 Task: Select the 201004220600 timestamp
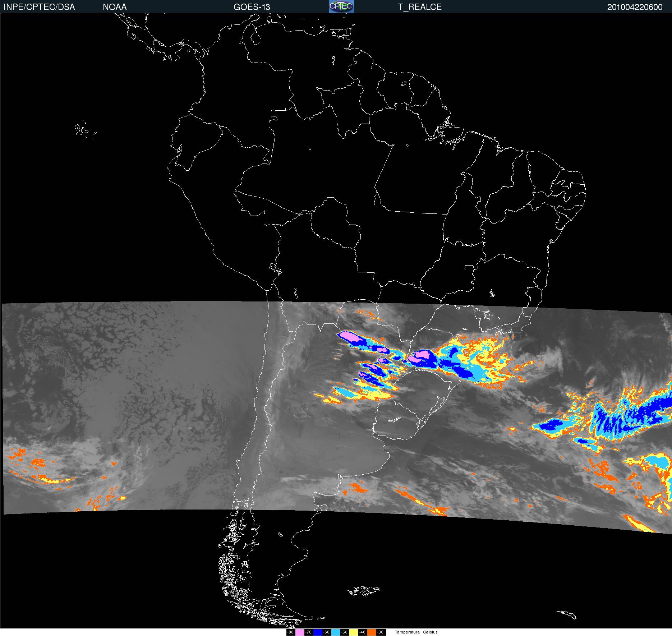(x=635, y=7)
